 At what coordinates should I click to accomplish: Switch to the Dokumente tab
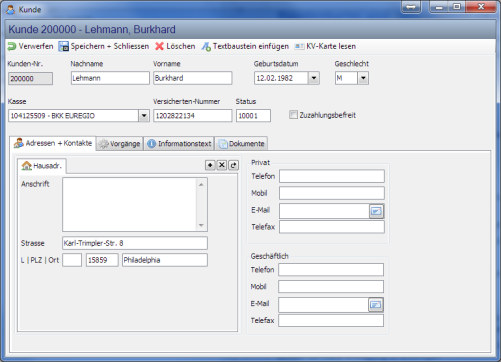coord(241,144)
